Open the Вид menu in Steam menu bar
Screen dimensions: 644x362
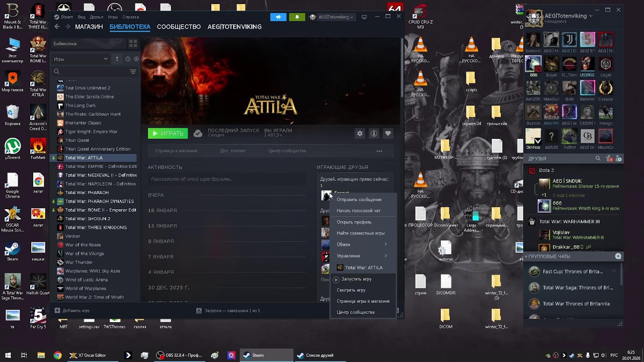tap(82, 17)
